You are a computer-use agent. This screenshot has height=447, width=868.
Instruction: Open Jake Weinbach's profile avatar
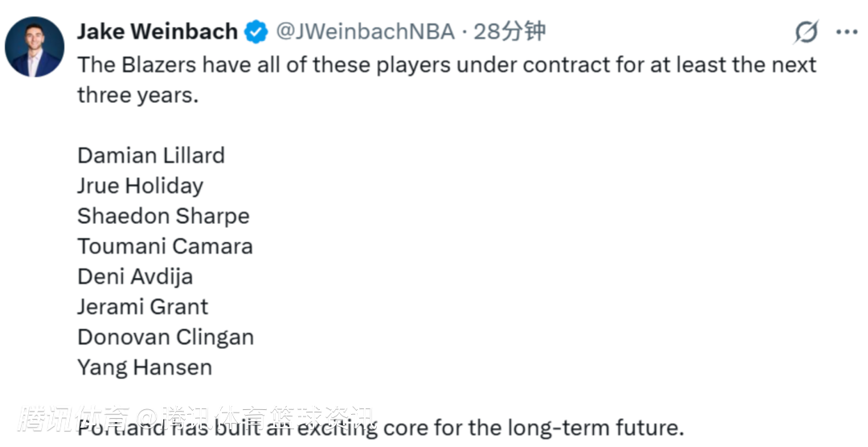click(35, 47)
